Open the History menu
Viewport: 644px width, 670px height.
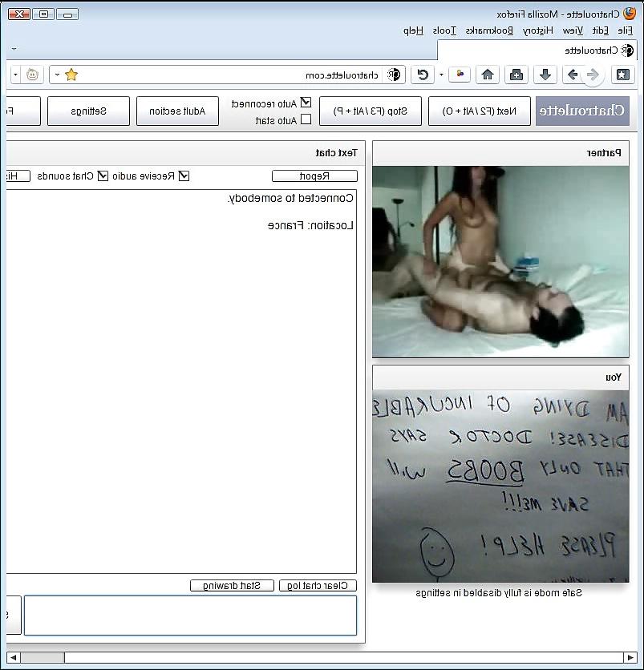[538, 30]
